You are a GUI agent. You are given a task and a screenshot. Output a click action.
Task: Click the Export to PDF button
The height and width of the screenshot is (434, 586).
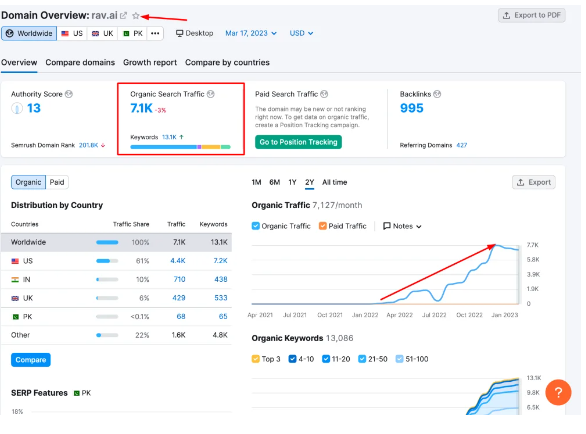click(531, 15)
